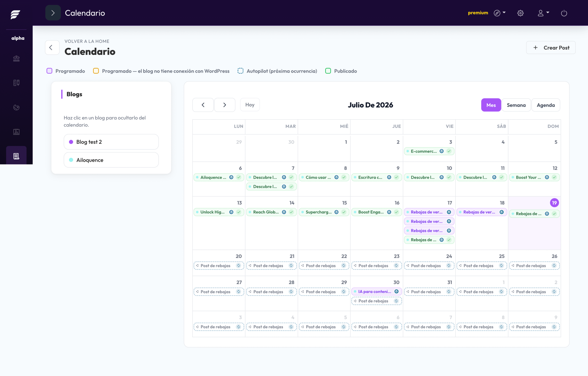Go to the next month

click(x=225, y=105)
